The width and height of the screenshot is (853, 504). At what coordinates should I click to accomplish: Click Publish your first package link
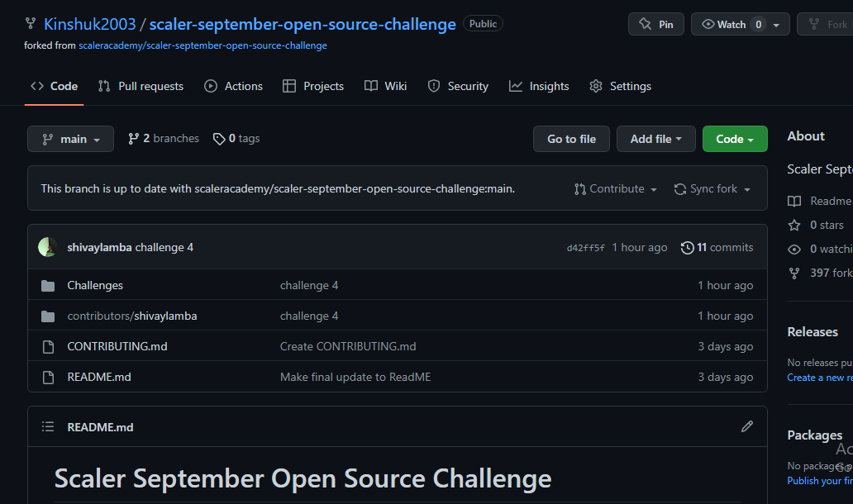click(820, 481)
